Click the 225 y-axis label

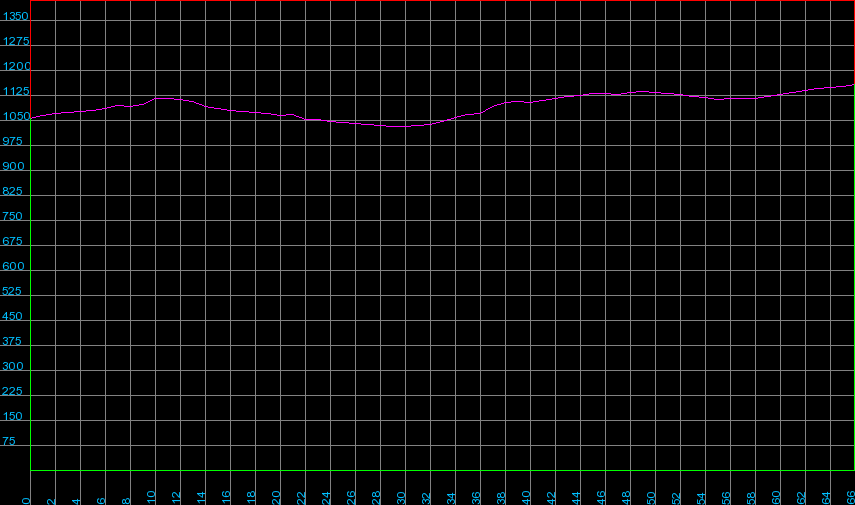click(12, 392)
